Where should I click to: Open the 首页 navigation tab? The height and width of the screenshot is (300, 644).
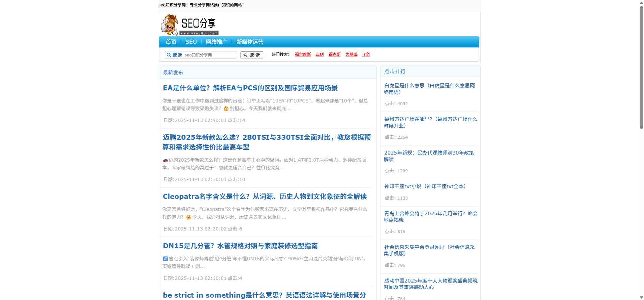(171, 42)
